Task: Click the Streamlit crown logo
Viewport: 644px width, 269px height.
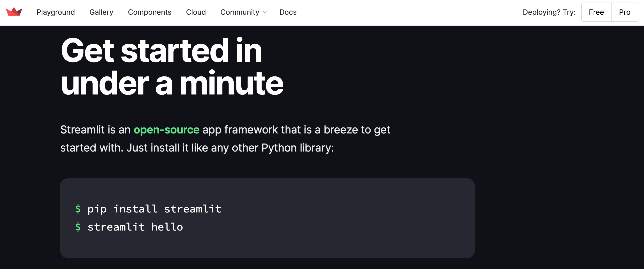Action: [x=14, y=12]
